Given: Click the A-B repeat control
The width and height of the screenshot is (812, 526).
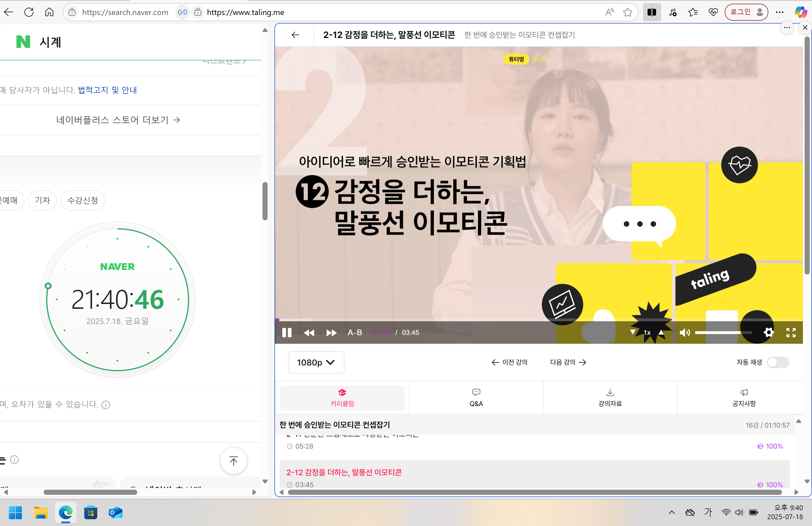Looking at the screenshot, I should coord(354,333).
